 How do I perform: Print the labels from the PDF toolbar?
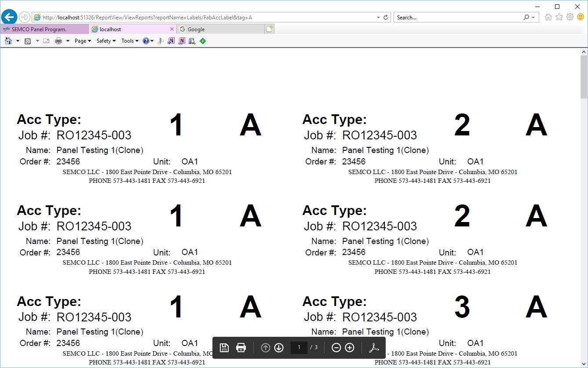[241, 348]
